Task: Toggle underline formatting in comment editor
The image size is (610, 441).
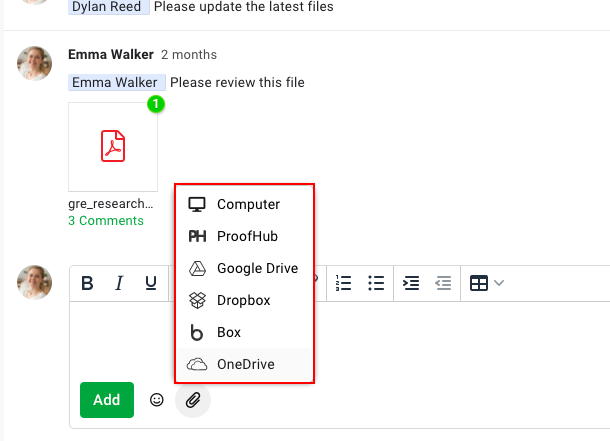Action: (x=151, y=283)
